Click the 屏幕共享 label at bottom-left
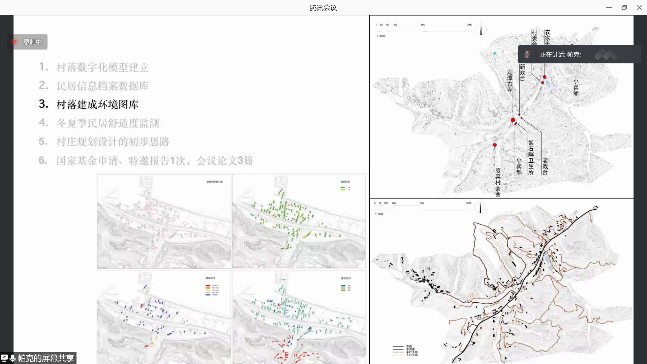Image resolution: width=647 pixels, height=364 pixels. [45, 358]
